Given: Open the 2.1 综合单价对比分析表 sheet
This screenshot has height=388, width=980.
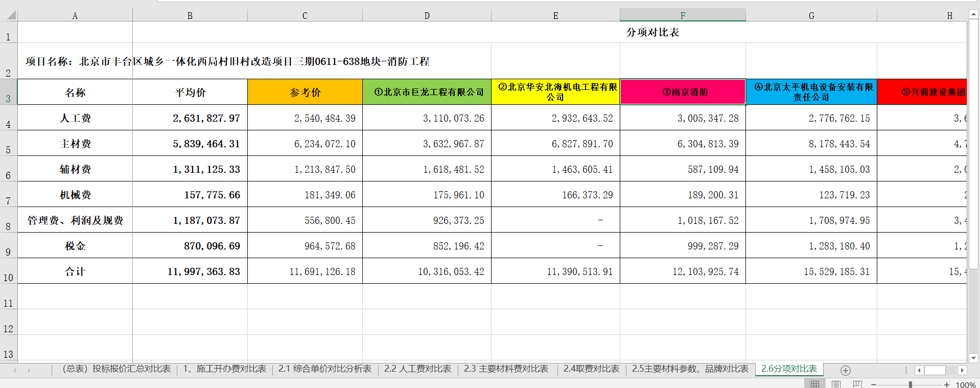Looking at the screenshot, I should (x=325, y=369).
